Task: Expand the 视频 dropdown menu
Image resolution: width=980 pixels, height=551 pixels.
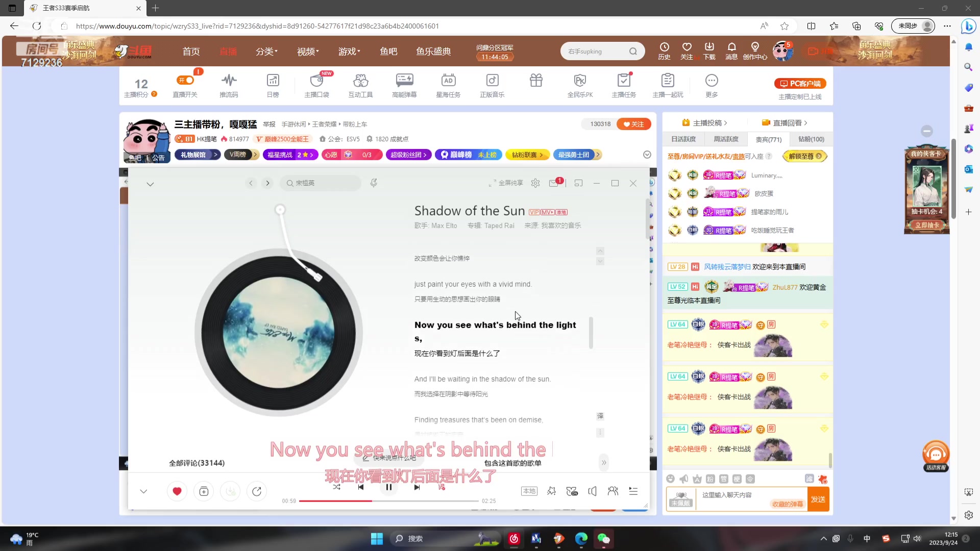Action: (308, 52)
